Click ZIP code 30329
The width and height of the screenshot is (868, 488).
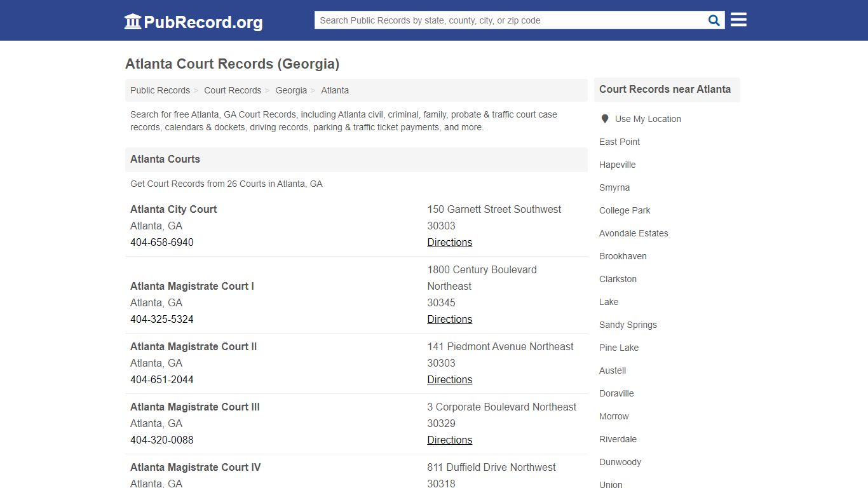(442, 423)
